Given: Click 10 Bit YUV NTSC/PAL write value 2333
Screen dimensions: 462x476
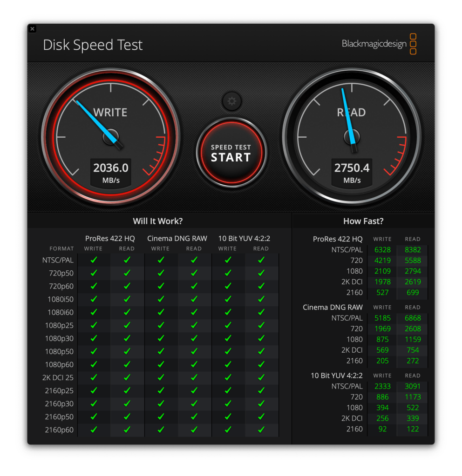Looking at the screenshot, I should (x=382, y=387).
